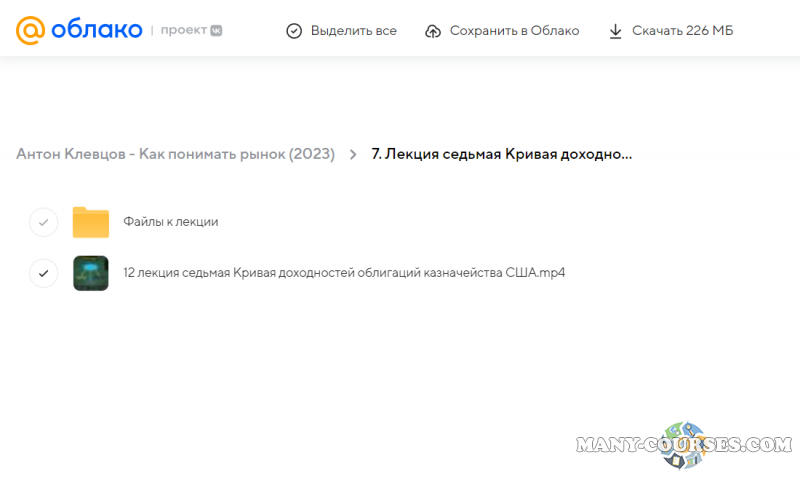This screenshot has height=478, width=800.
Task: Click the yellow folder icon
Action: pos(91,222)
